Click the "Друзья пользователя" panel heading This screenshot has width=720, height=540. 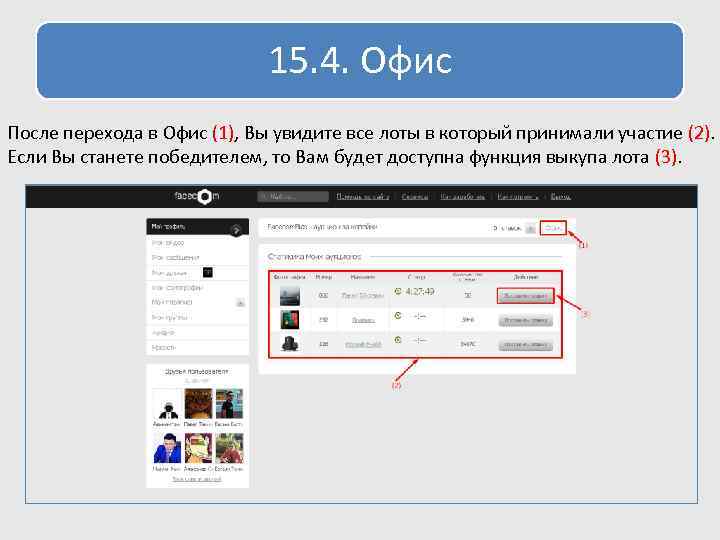click(x=197, y=371)
